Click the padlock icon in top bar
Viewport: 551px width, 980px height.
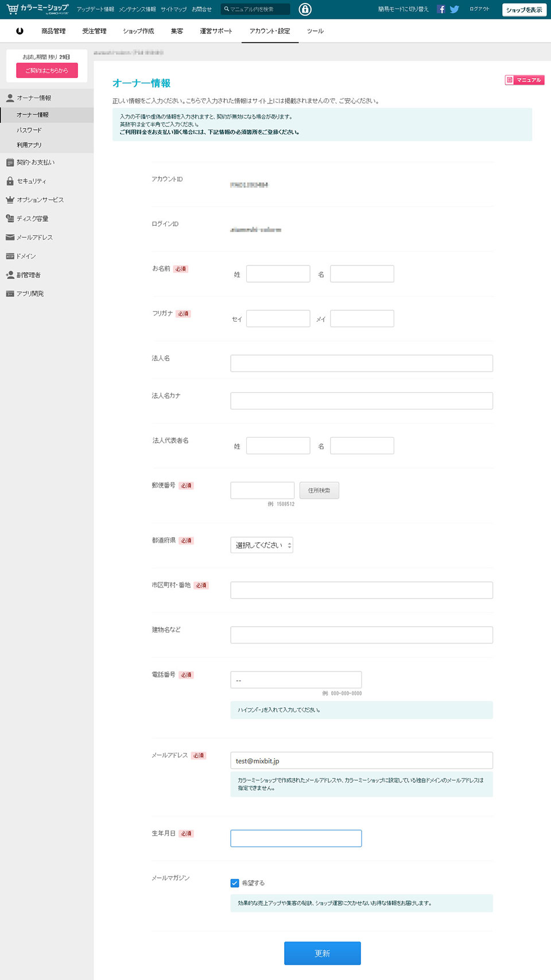click(x=305, y=9)
